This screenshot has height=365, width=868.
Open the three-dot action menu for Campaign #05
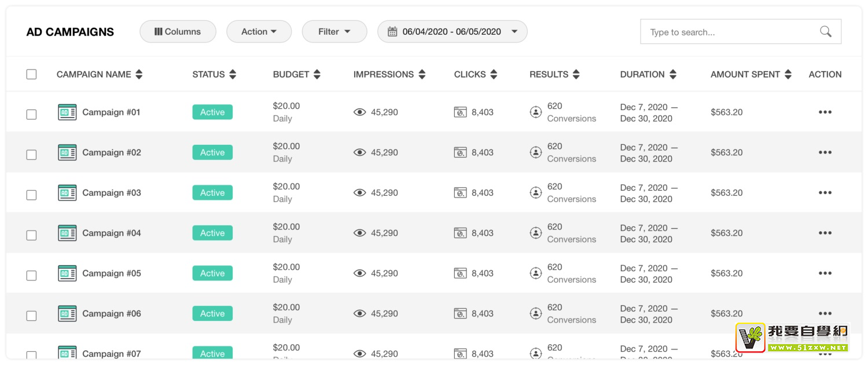(x=825, y=273)
